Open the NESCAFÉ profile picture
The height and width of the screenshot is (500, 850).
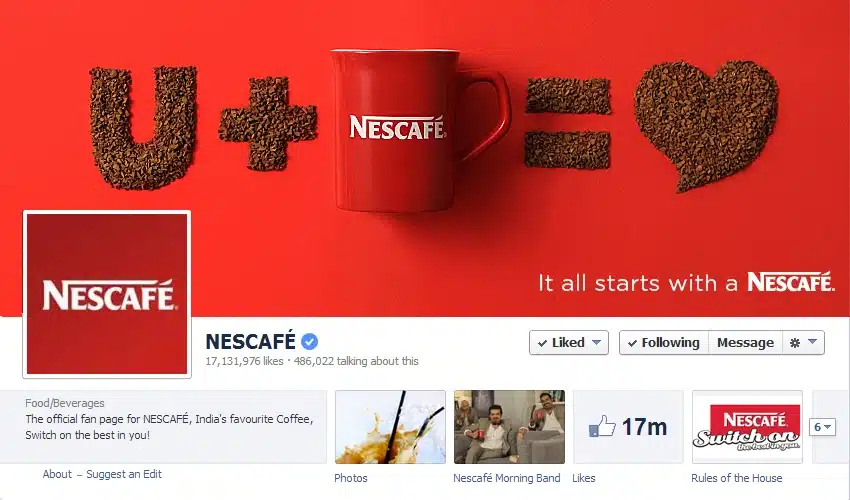107,294
